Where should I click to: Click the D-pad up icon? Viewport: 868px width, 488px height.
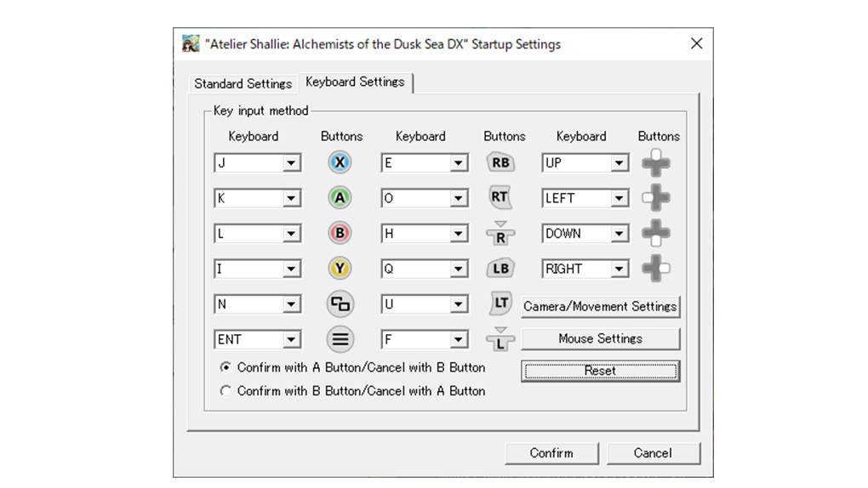coord(656,162)
